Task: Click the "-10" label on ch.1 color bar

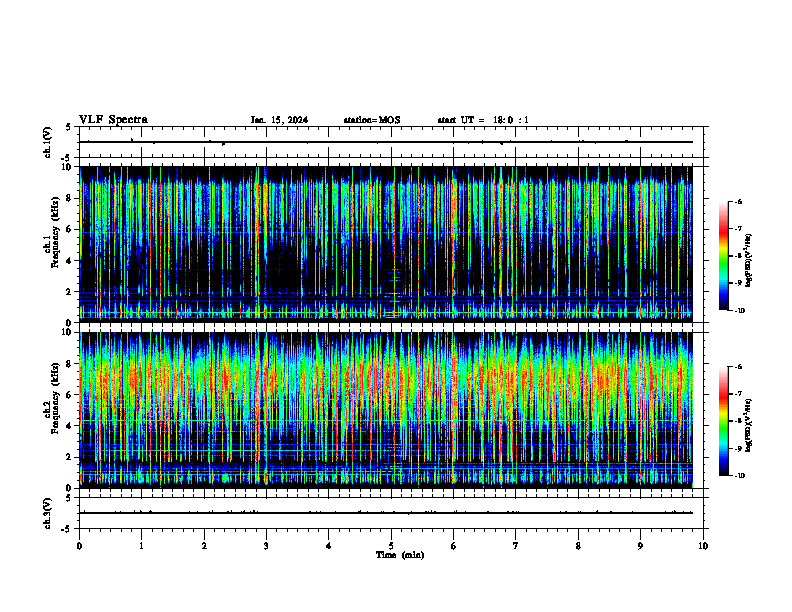Action: point(739,311)
